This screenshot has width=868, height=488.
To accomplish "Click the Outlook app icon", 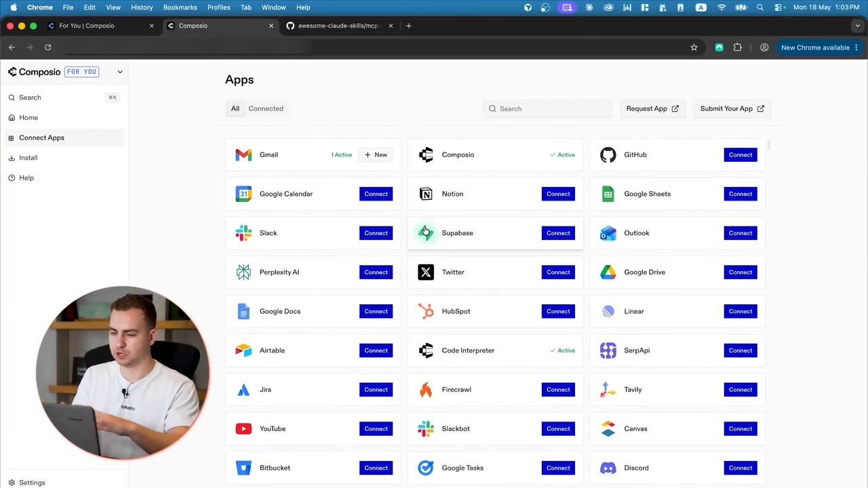I will pos(608,233).
